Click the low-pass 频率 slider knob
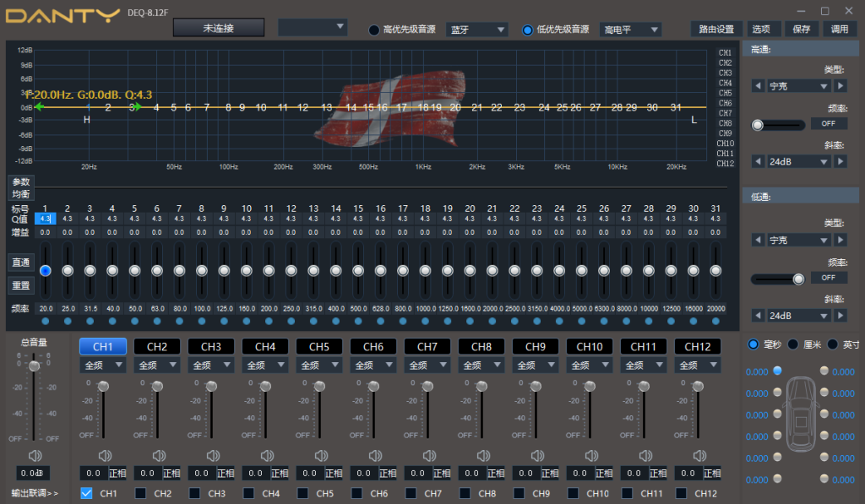Viewport: 865px width, 504px height. click(798, 279)
